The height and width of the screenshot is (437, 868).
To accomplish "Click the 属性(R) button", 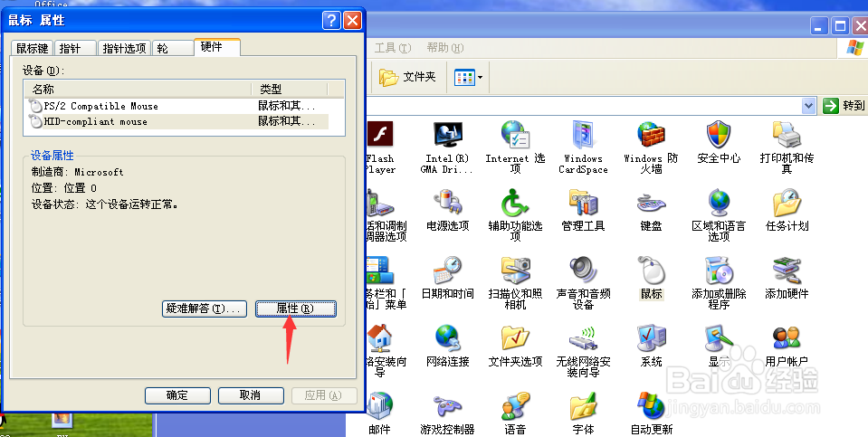I will tap(296, 309).
